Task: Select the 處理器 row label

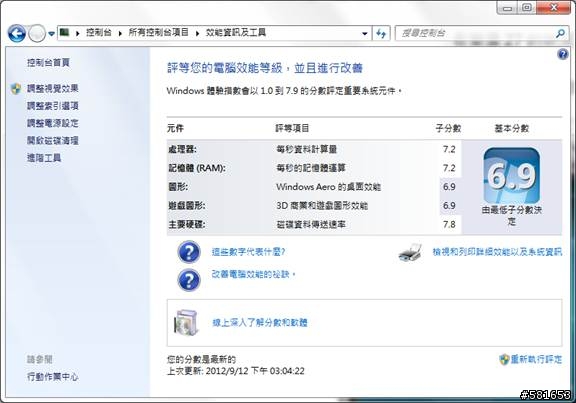Action: pyautogui.click(x=182, y=150)
